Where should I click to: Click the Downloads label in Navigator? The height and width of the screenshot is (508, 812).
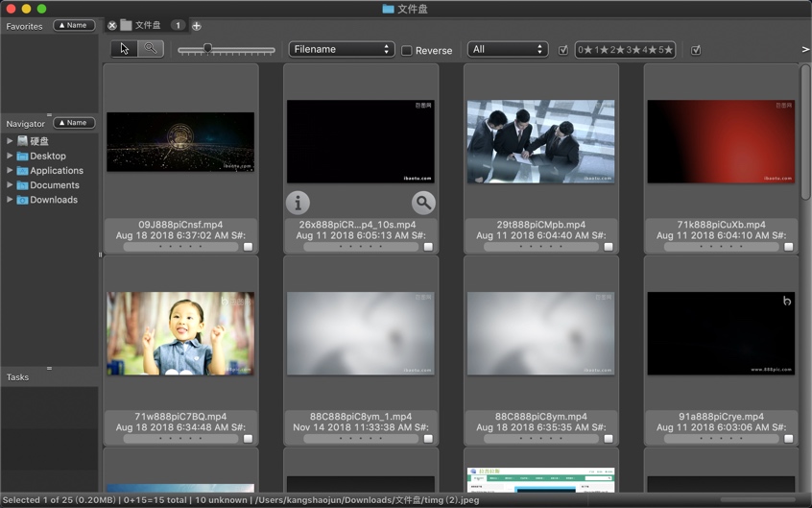point(54,200)
